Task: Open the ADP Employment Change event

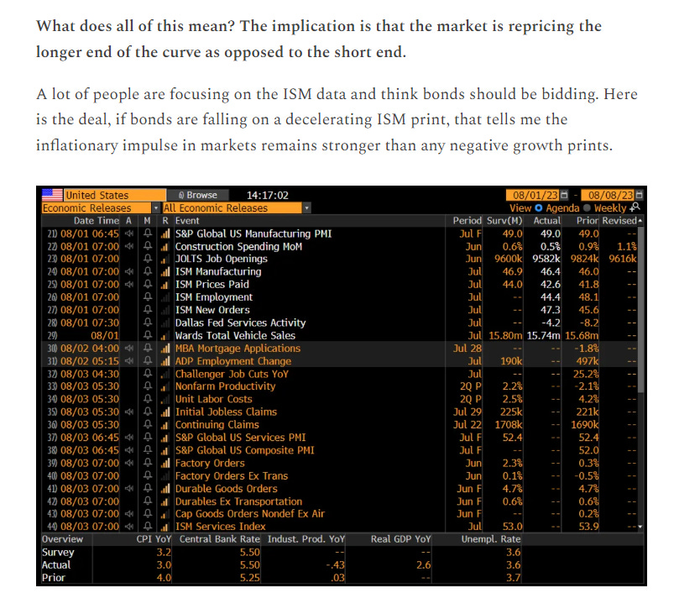Action: click(233, 360)
